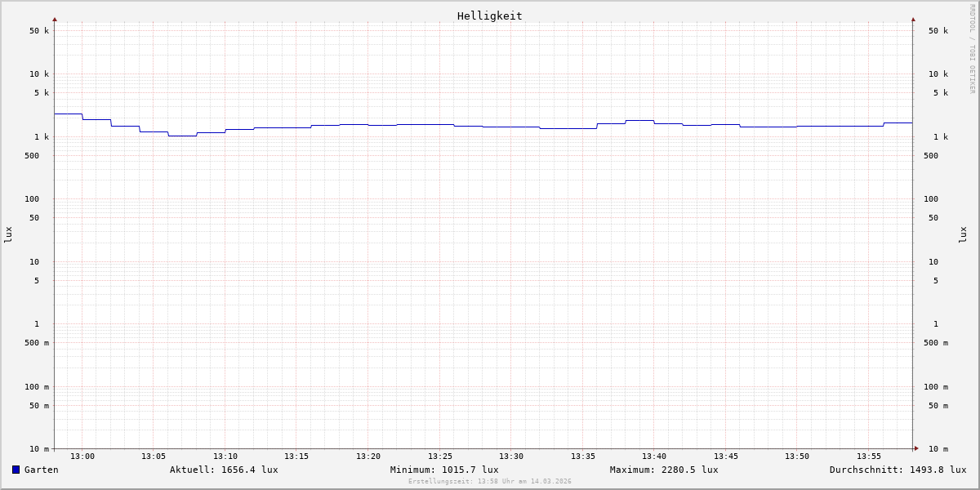Click the red arrow atop right y-axis
The width and height of the screenshot is (980, 490).
tap(913, 19)
